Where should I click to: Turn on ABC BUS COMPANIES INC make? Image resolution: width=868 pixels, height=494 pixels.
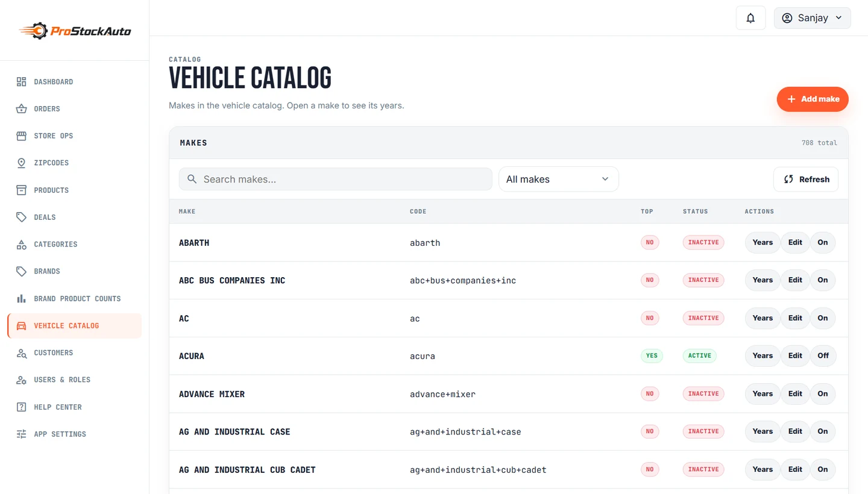823,280
